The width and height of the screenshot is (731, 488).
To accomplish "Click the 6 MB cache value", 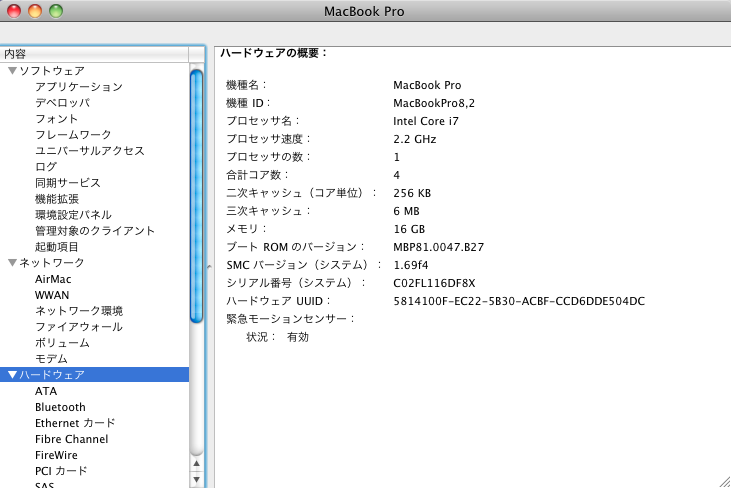I will click(x=406, y=211).
